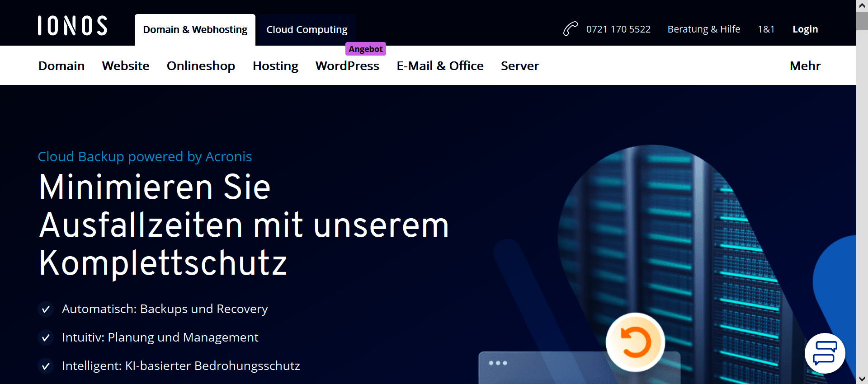Screen dimensions: 868x384
Task: Click the scrollbar up arrow
Action: [x=862, y=5]
